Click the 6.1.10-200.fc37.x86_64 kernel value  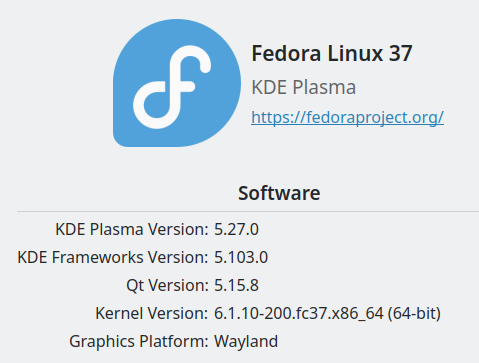(299, 313)
